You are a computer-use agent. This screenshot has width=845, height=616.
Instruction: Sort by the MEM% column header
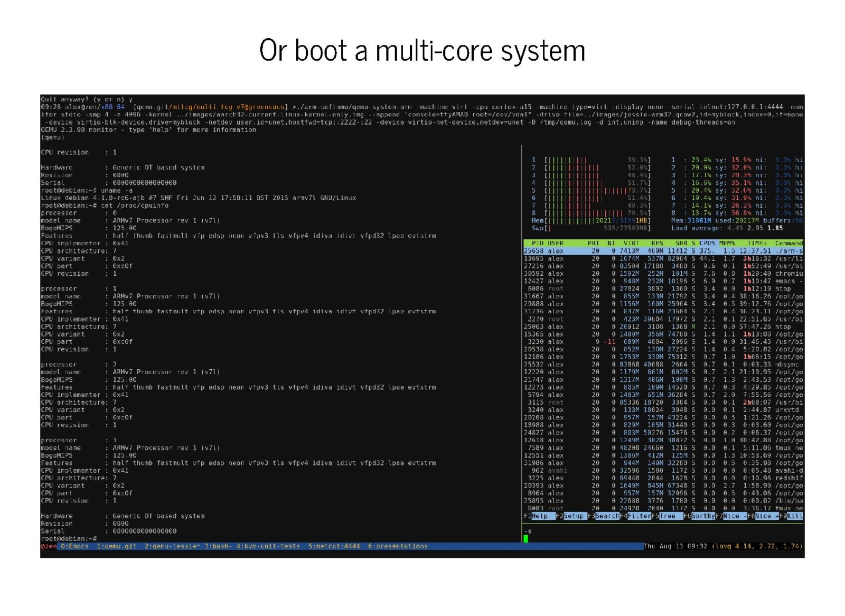tap(727, 244)
